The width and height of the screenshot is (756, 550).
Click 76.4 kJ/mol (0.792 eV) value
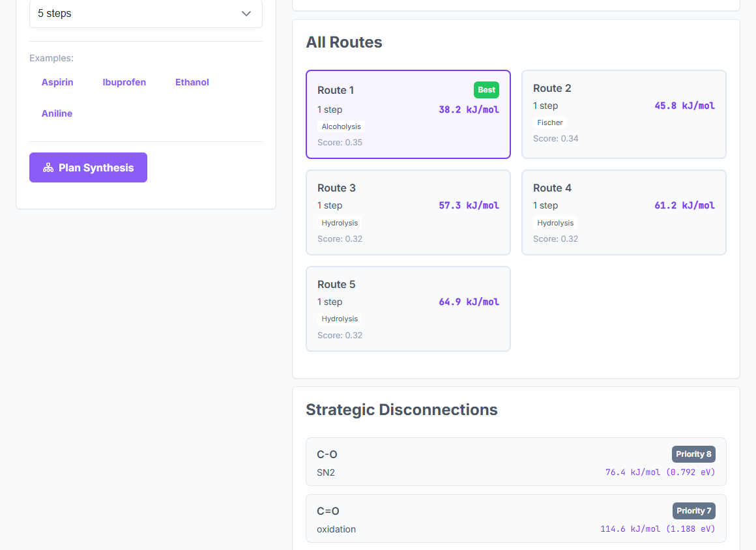tap(660, 472)
